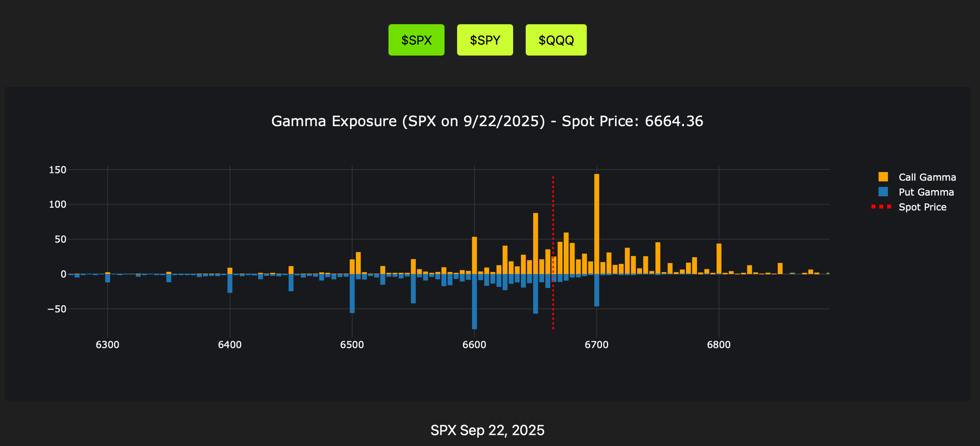Click the orange Call Gamma legend swatch
Viewport: 980px width, 446px height.
tap(883, 177)
